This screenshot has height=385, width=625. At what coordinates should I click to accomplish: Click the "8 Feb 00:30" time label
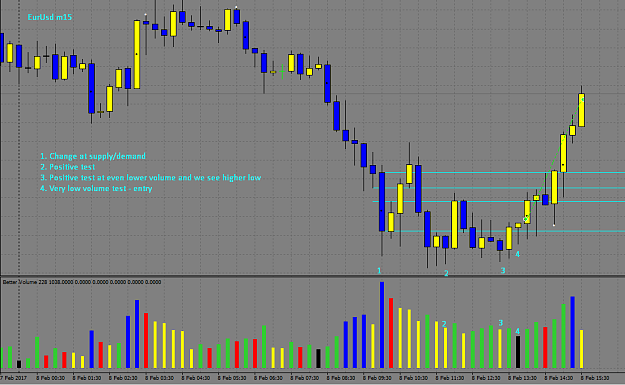pyautogui.click(x=50, y=378)
